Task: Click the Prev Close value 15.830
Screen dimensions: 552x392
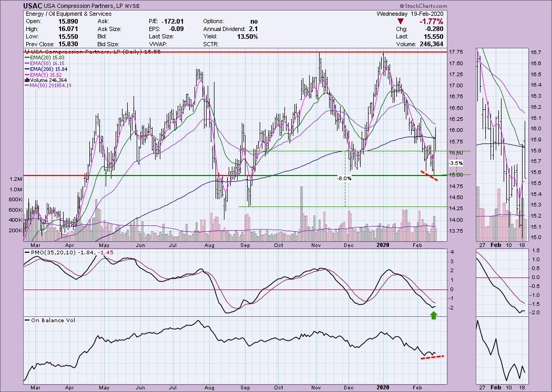Action: point(68,44)
